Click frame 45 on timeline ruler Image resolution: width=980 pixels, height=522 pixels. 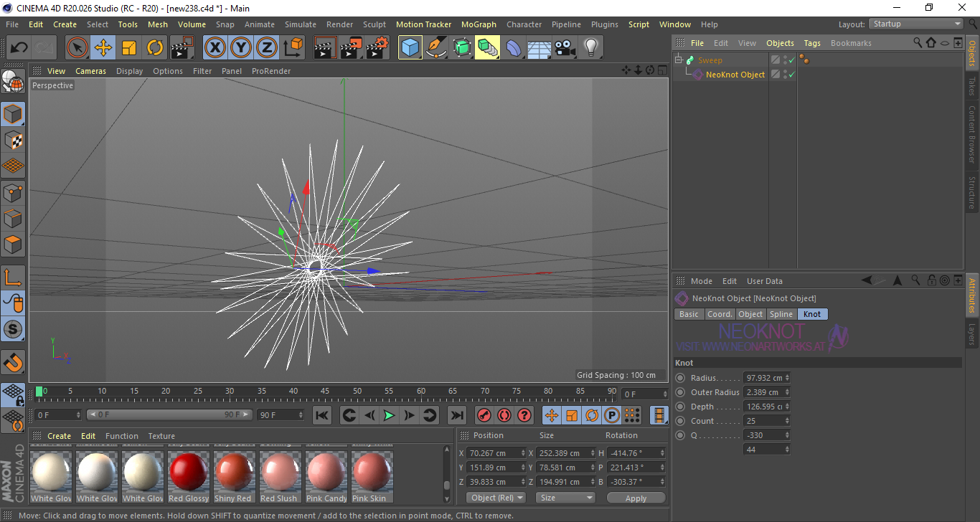(325, 391)
